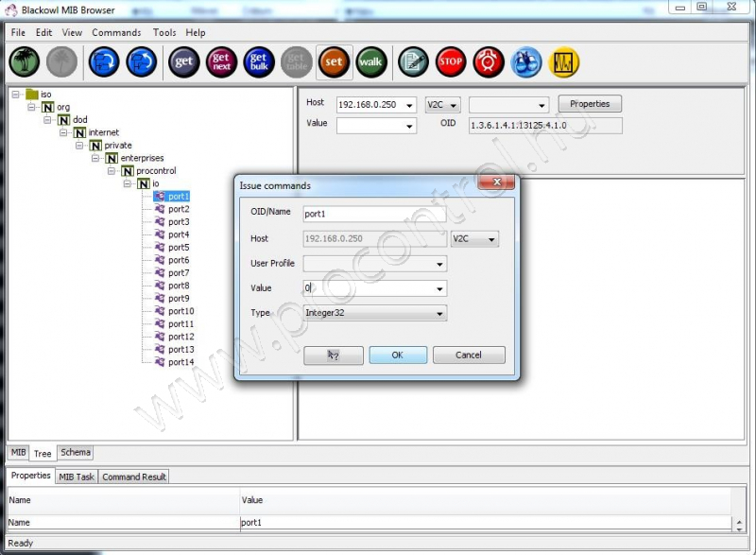
Task: Open the Value dropdown in main panel
Action: (x=409, y=127)
